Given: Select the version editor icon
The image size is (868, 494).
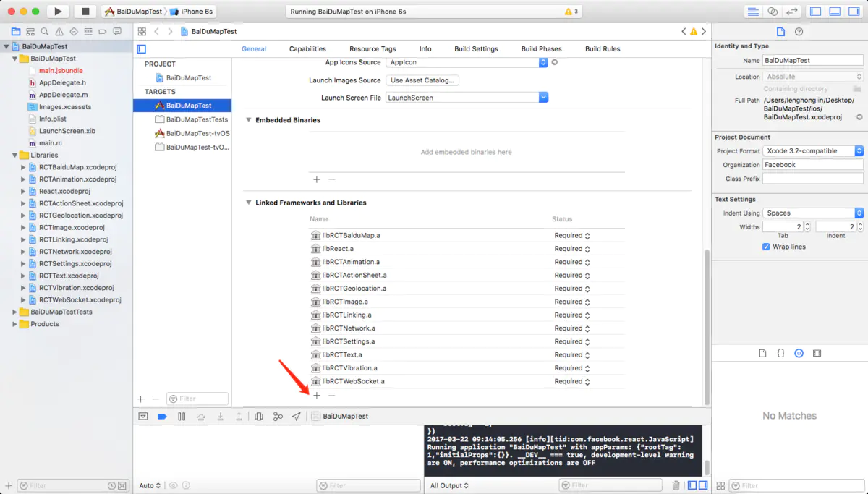Looking at the screenshot, I should point(792,12).
